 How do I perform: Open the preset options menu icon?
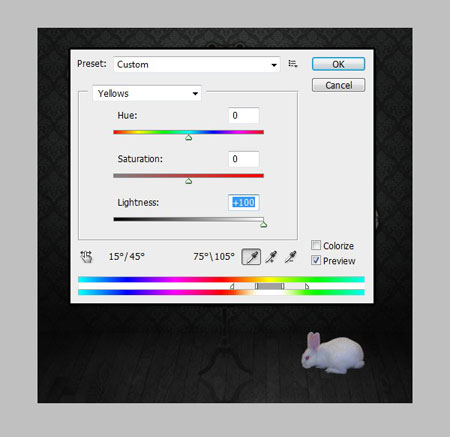[x=293, y=64]
